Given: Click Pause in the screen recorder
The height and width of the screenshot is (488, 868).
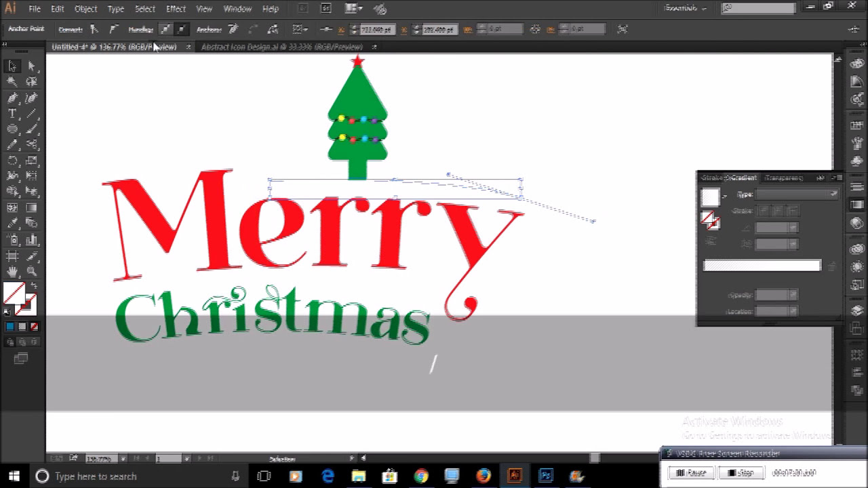Looking at the screenshot, I should [691, 473].
